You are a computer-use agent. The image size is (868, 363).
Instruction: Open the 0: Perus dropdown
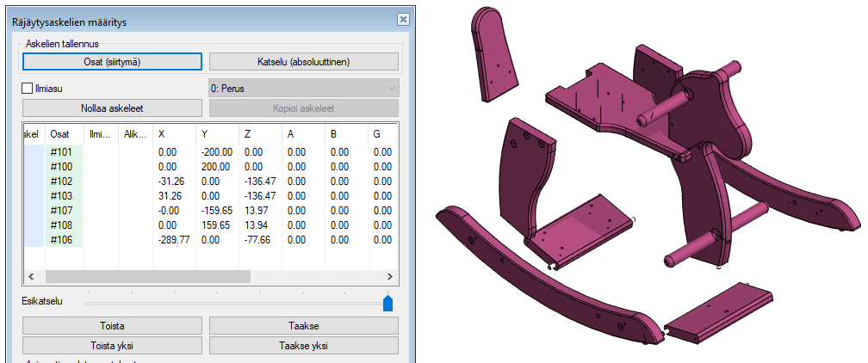(303, 88)
